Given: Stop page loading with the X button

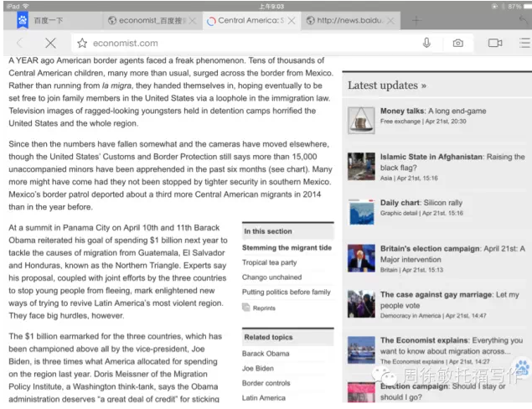Looking at the screenshot, I should click(49, 43).
